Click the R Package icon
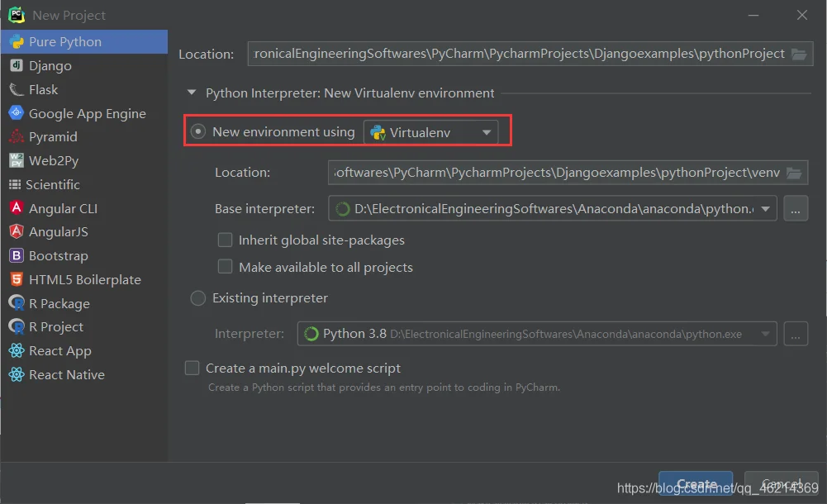The height and width of the screenshot is (504, 827). (17, 303)
